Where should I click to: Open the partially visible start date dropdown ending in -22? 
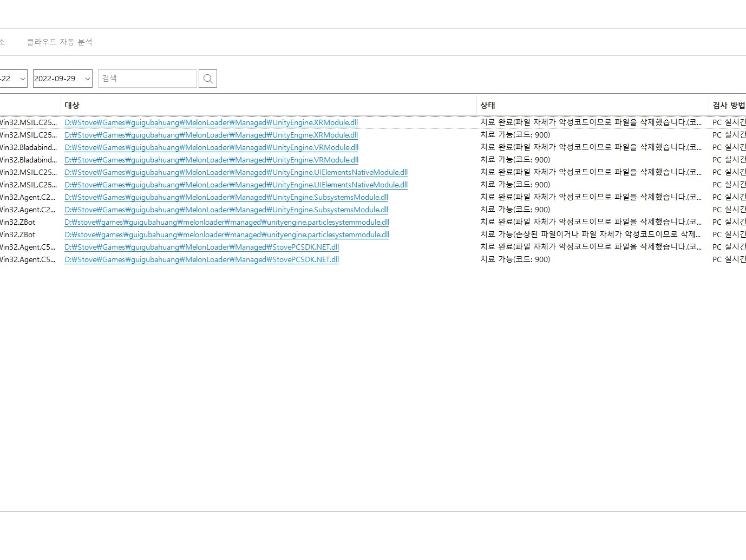(13, 79)
